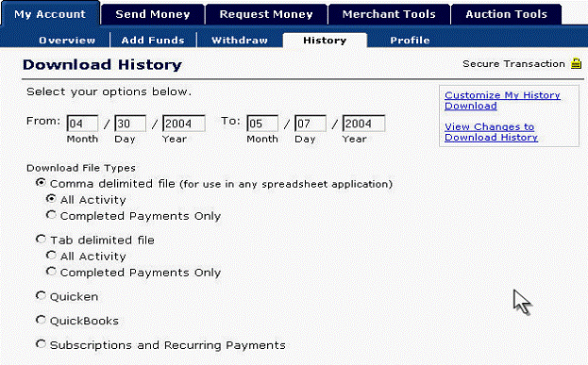Click the Download History heading text
The image size is (588, 365).
click(102, 65)
